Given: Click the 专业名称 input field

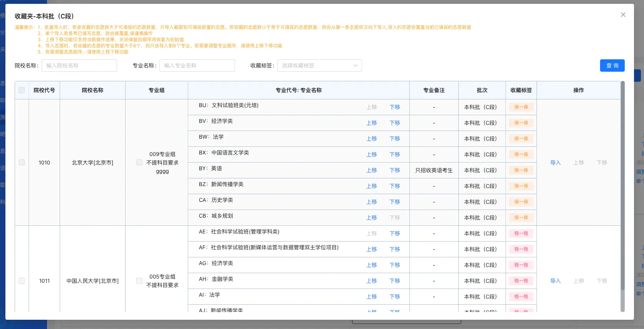Looking at the screenshot, I should point(197,65).
